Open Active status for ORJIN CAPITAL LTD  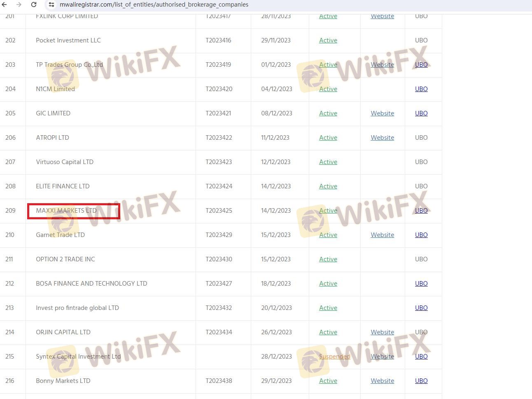coord(328,332)
